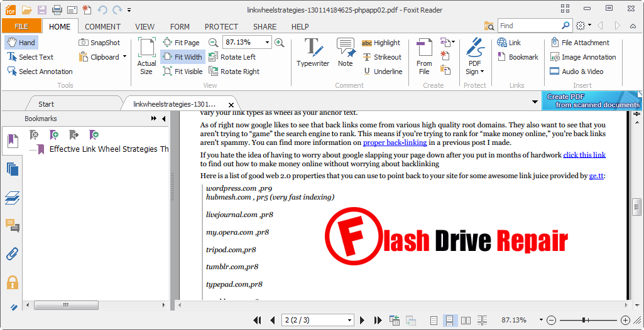Image resolution: width=644 pixels, height=330 pixels.
Task: Open a file via the folder icon
Action: click(26, 9)
